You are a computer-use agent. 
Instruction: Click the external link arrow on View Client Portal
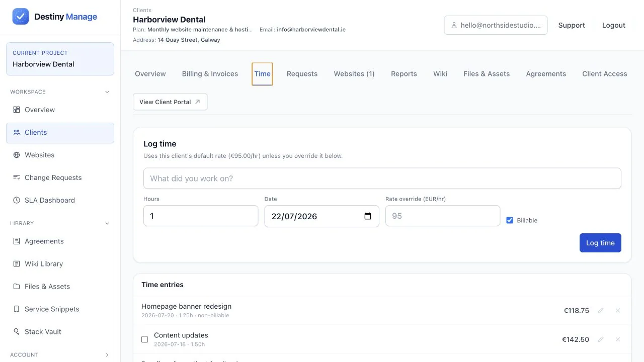(x=198, y=102)
